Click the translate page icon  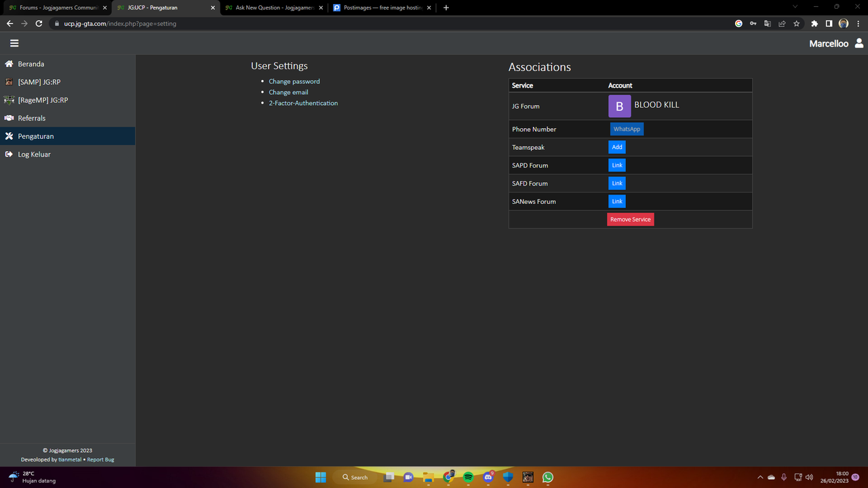pyautogui.click(x=768, y=23)
